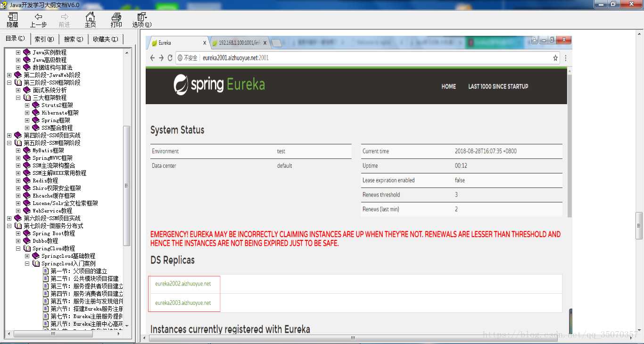
Task: Click the browser back arrow in the embedded page
Action: click(x=152, y=58)
